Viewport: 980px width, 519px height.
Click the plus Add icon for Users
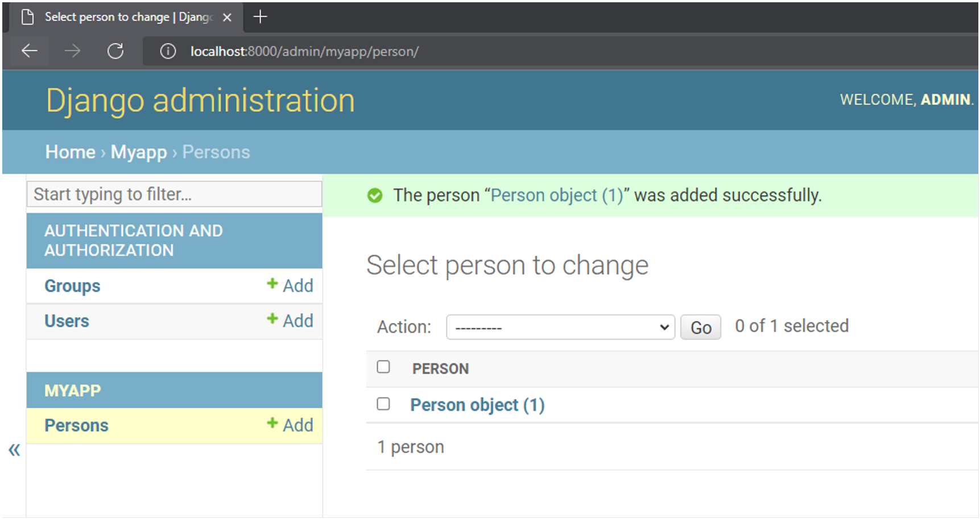tap(272, 319)
